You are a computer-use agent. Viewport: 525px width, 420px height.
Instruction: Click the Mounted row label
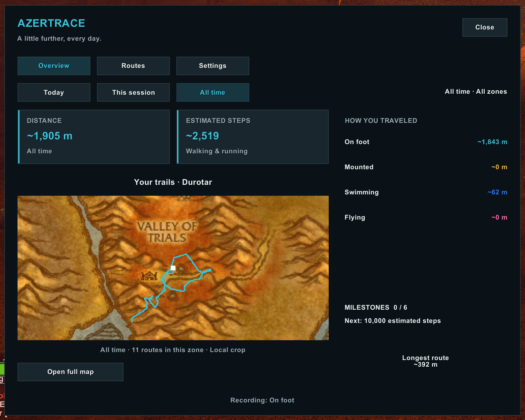point(359,167)
